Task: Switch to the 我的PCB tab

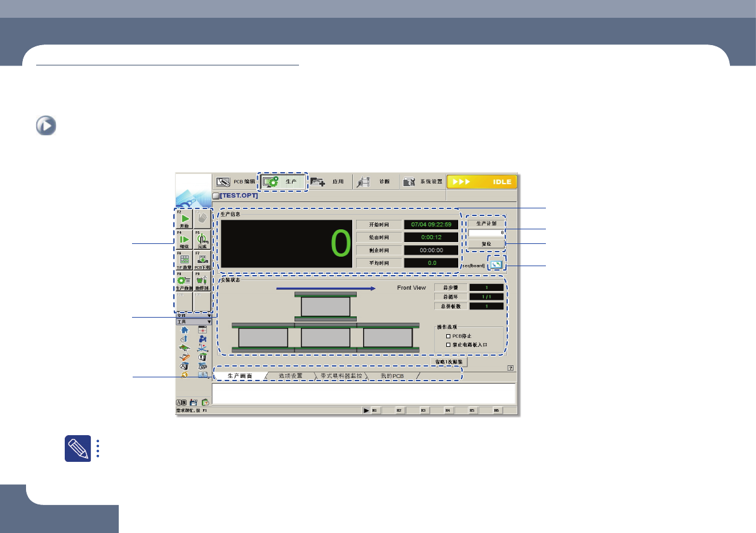Action: [x=392, y=376]
